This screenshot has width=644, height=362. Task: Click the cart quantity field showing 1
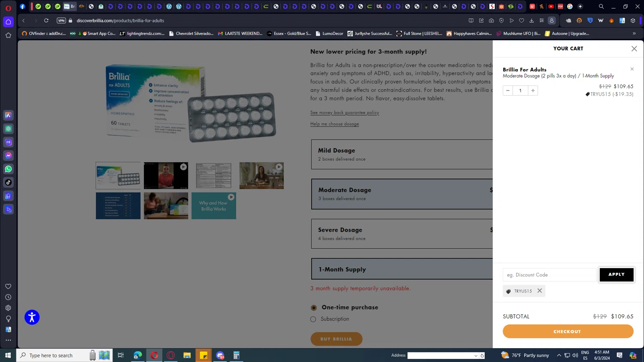pos(520,90)
